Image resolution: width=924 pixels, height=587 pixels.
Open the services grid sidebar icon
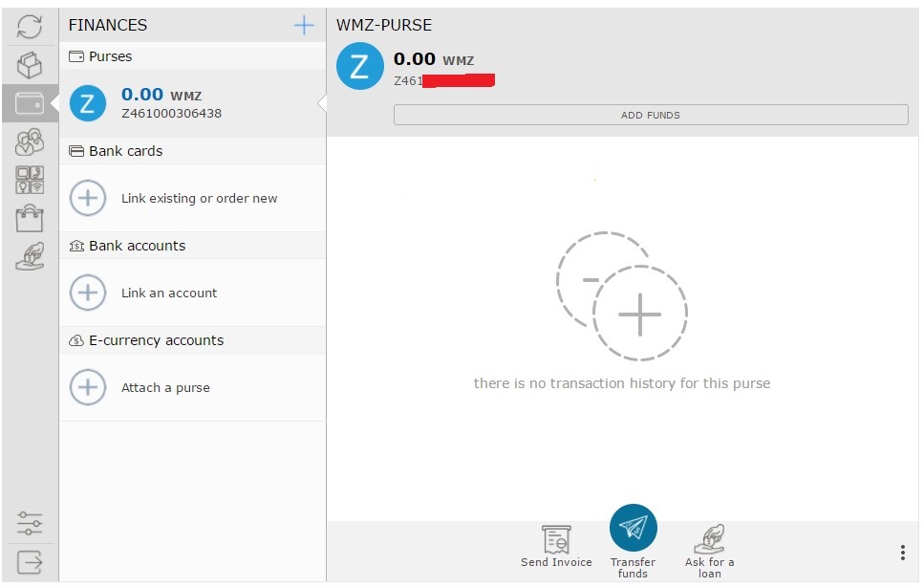pyautogui.click(x=30, y=181)
